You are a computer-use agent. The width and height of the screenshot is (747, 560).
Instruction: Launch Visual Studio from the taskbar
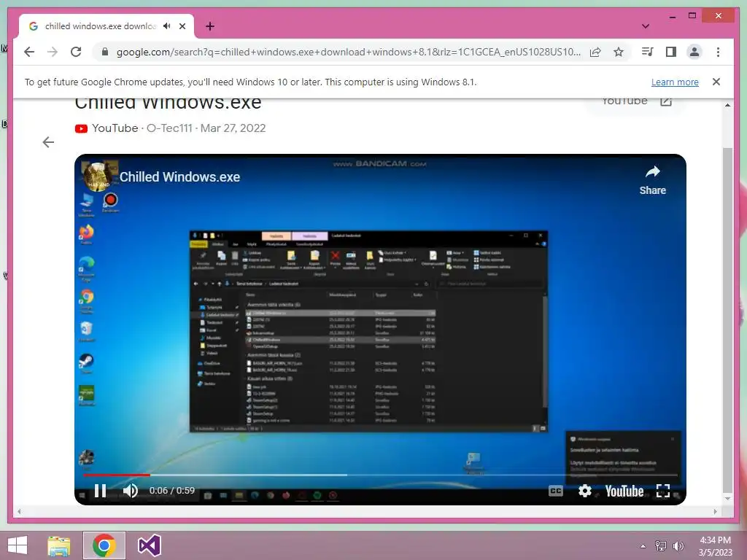[149, 545]
